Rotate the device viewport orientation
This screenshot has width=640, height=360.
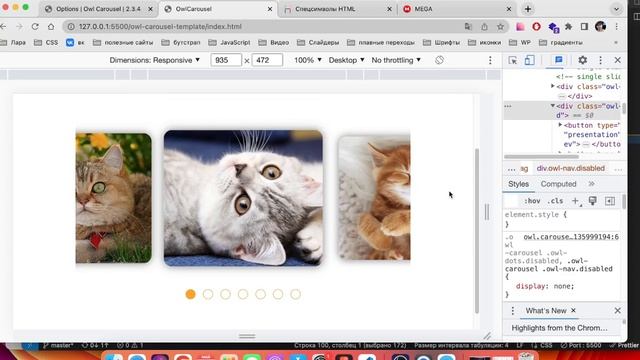coord(439,60)
